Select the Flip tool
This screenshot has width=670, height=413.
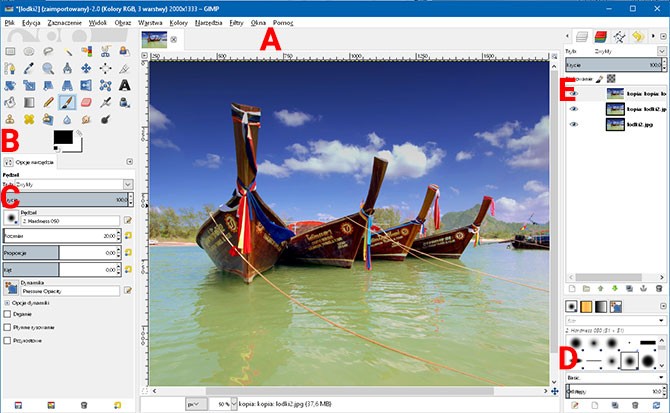86,85
